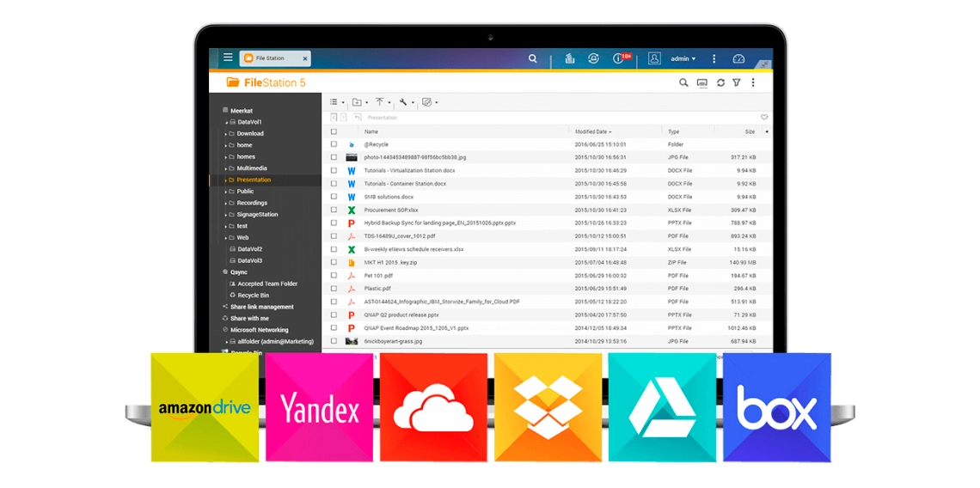Open File Station more settings dots
The image size is (980, 488).
pos(753,82)
